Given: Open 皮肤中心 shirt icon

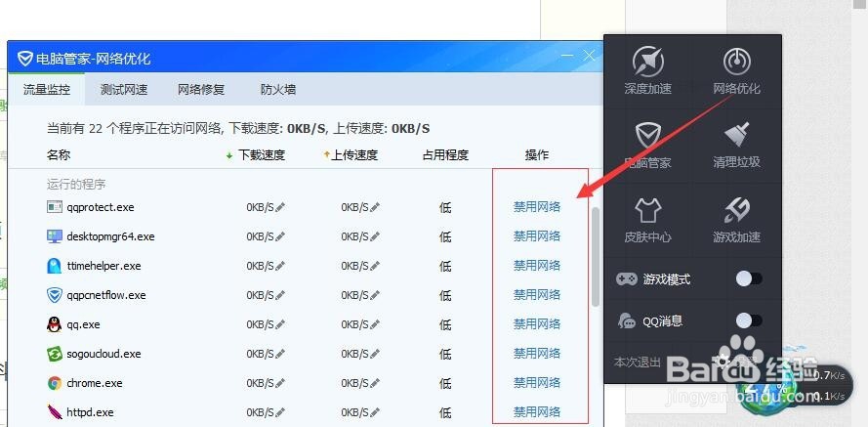Looking at the screenshot, I should [647, 210].
